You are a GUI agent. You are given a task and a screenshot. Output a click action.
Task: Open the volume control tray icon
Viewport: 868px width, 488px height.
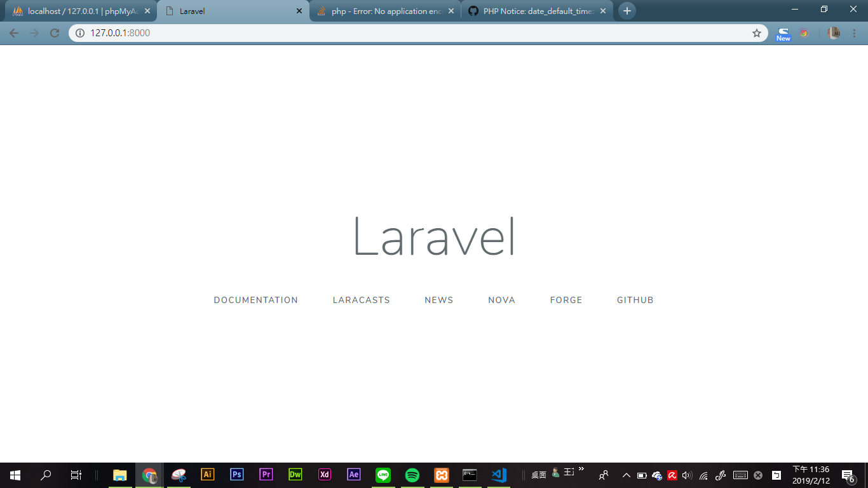(x=687, y=475)
